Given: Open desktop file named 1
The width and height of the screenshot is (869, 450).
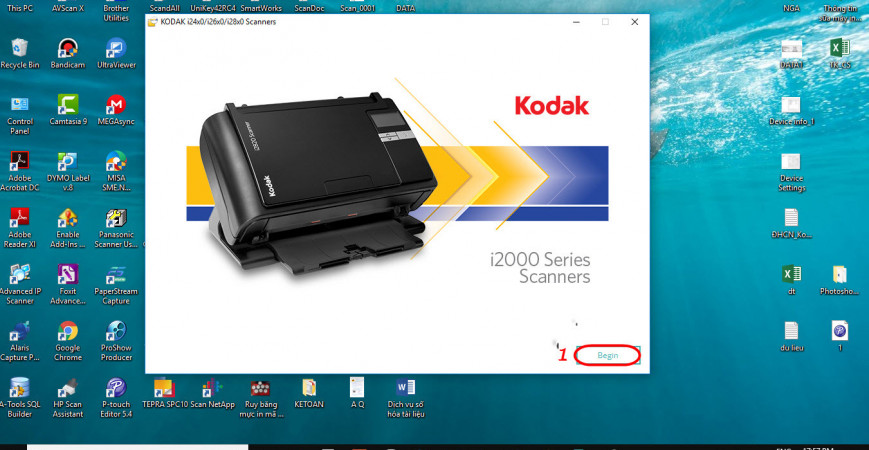Looking at the screenshot, I should click(839, 336).
